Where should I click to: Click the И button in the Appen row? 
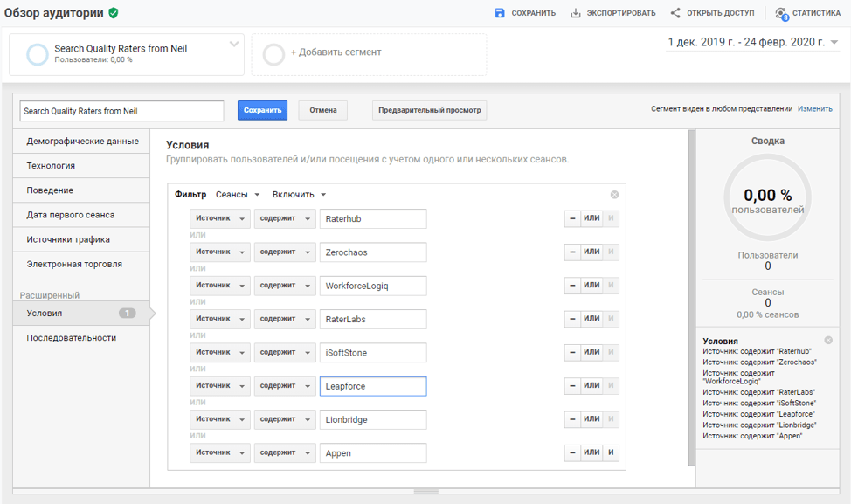611,453
